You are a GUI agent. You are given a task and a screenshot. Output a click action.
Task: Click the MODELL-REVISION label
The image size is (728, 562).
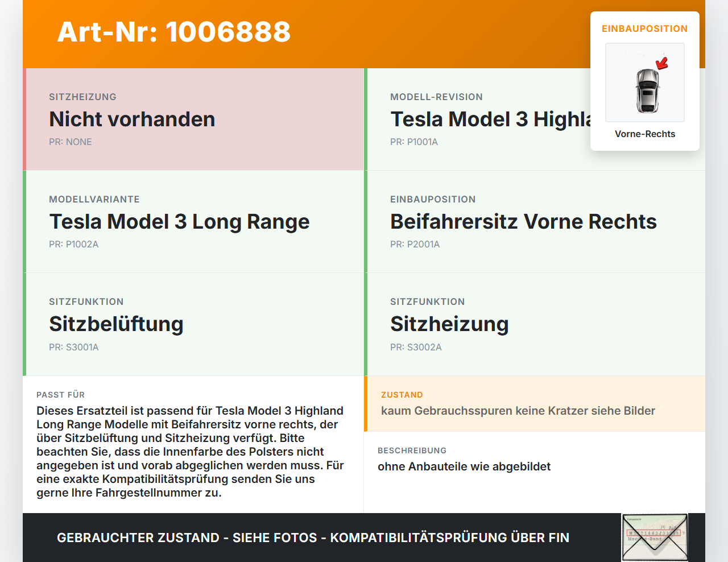(436, 97)
